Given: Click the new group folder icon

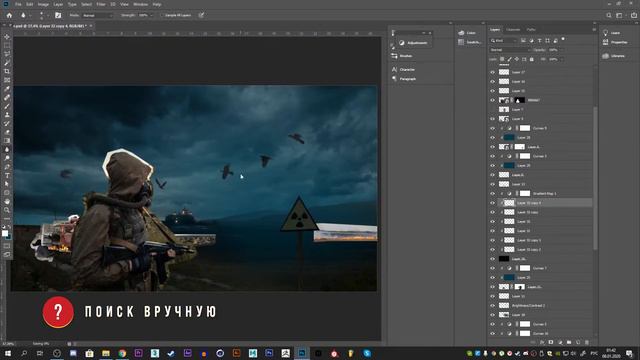Looking at the screenshot, I should [x=569, y=342].
